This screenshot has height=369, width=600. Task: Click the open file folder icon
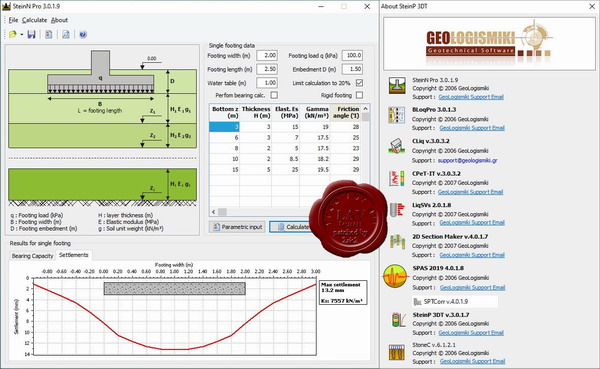pos(13,34)
